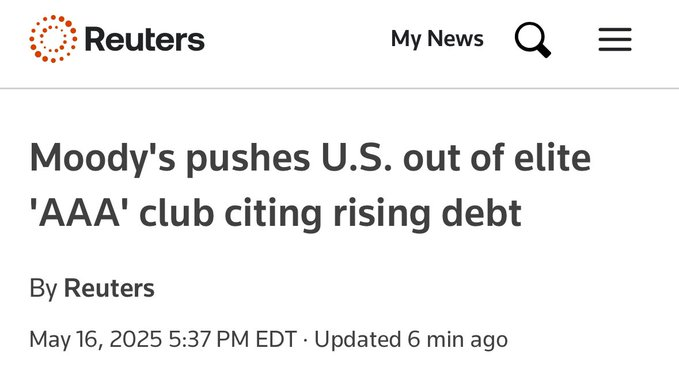Click 'U.S.' in the article headline
This screenshot has width=679, height=382.
(x=356, y=157)
